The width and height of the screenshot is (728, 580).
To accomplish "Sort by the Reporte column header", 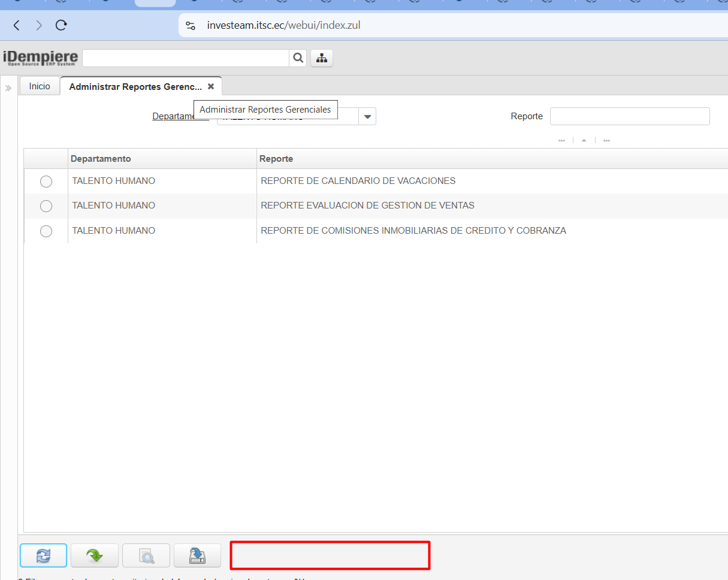I will (276, 159).
